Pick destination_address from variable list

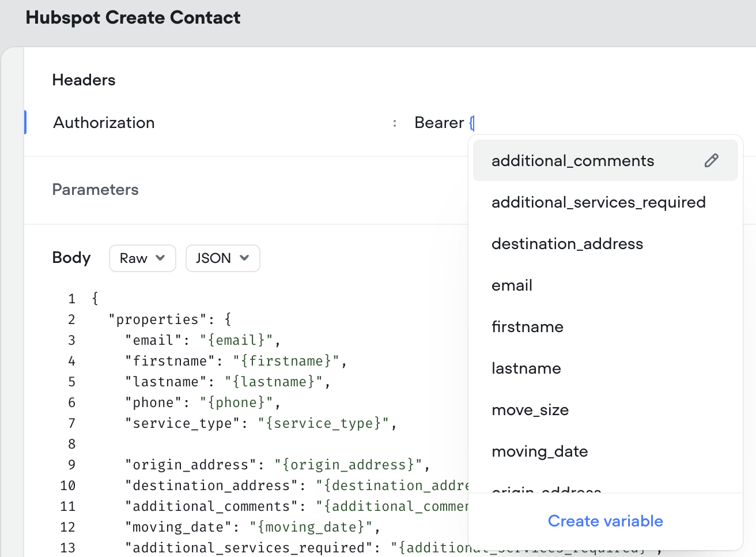[567, 244]
